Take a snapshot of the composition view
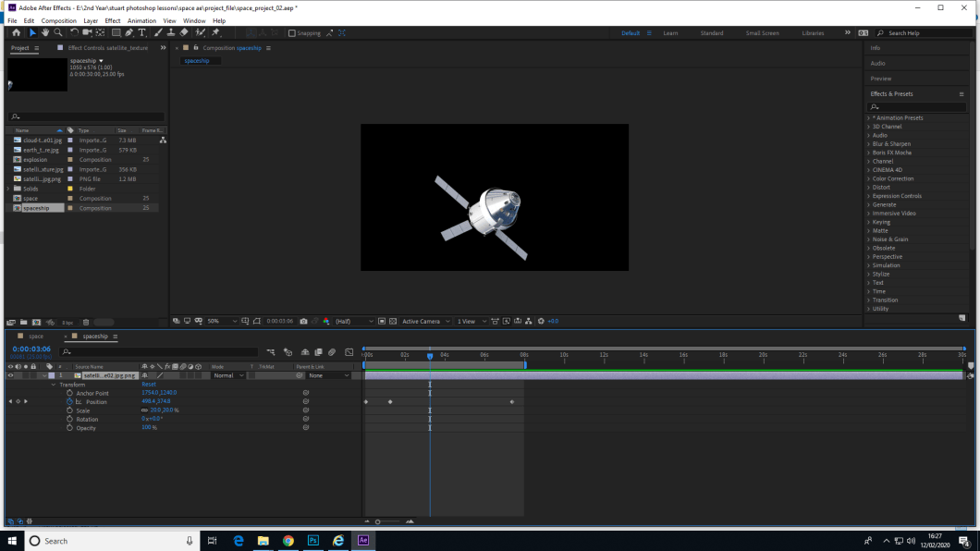This screenshot has height=551, width=980. 303,321
